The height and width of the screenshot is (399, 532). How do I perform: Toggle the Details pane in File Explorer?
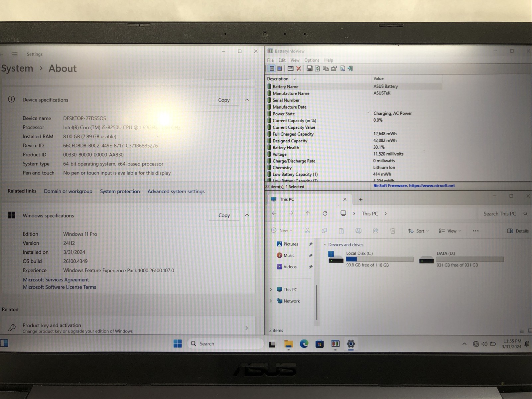518,231
